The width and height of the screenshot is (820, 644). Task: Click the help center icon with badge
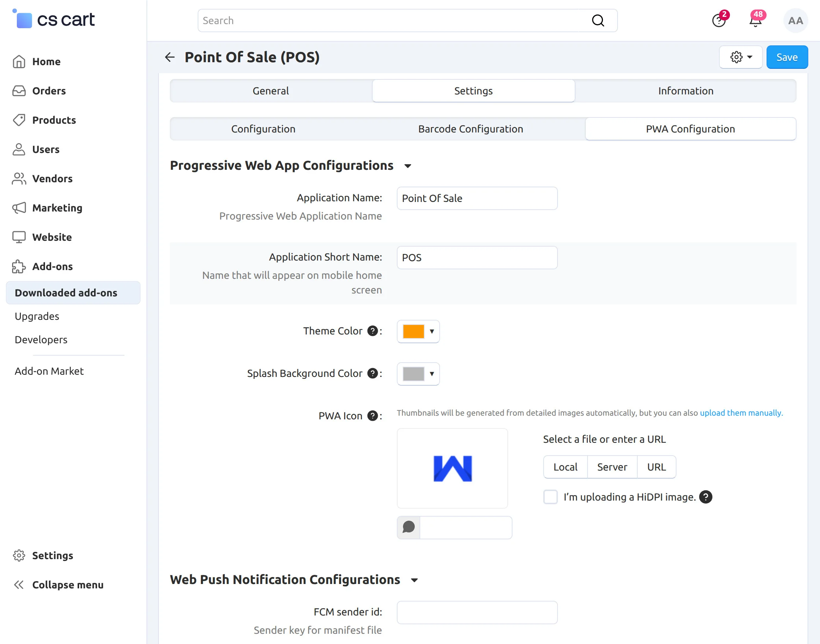[x=719, y=21]
